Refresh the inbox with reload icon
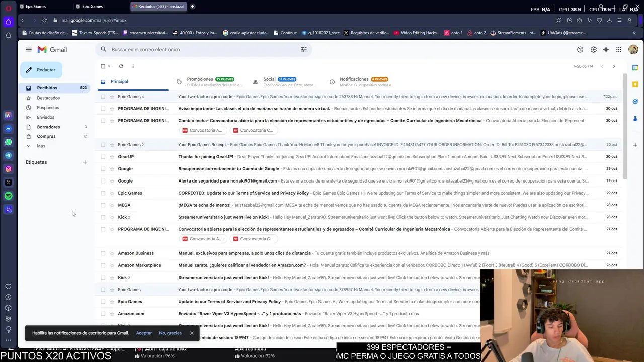 pos(121,66)
